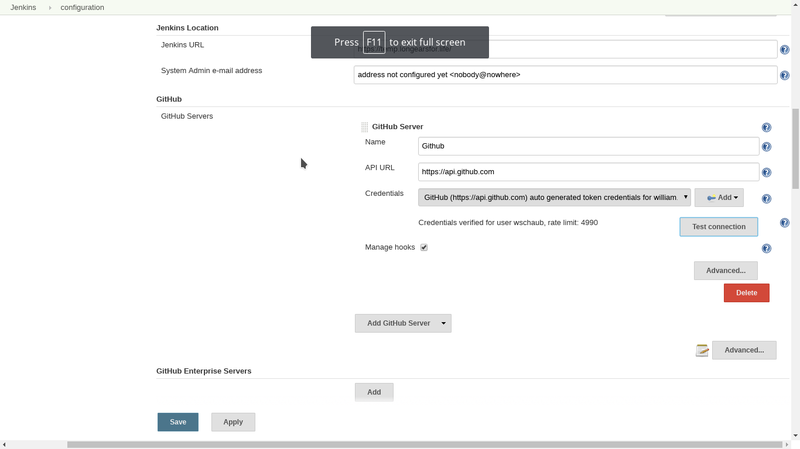Open help for Jenkins URL field
Image resolution: width=800 pixels, height=449 pixels.
tap(785, 49)
